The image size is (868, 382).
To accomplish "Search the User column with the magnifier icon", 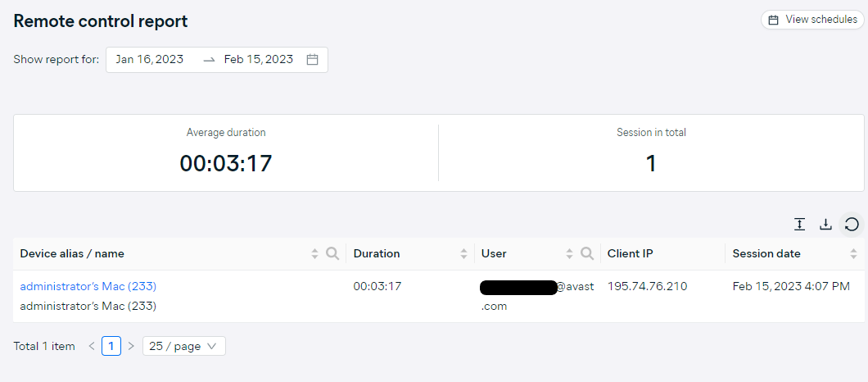I will point(587,254).
